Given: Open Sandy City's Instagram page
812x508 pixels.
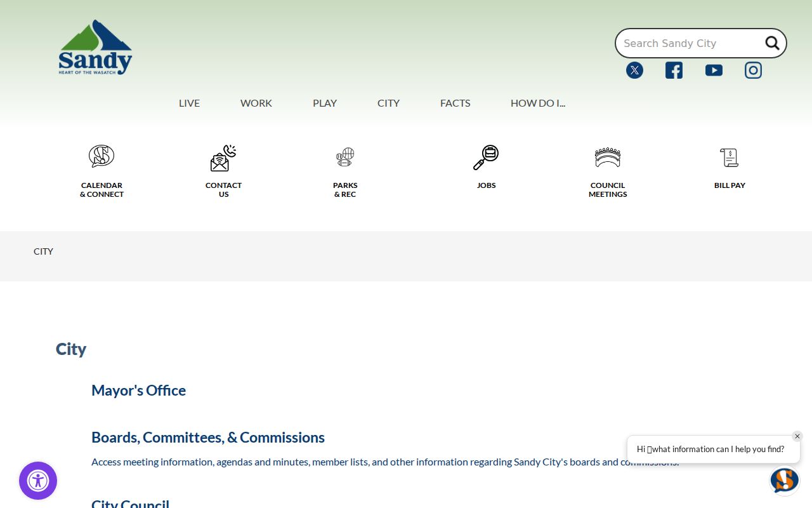Looking at the screenshot, I should 753,70.
